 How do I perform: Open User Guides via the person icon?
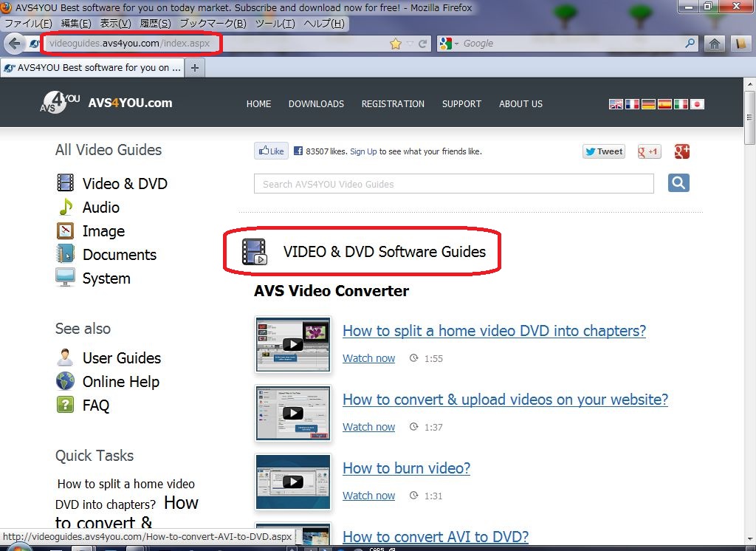tap(65, 357)
